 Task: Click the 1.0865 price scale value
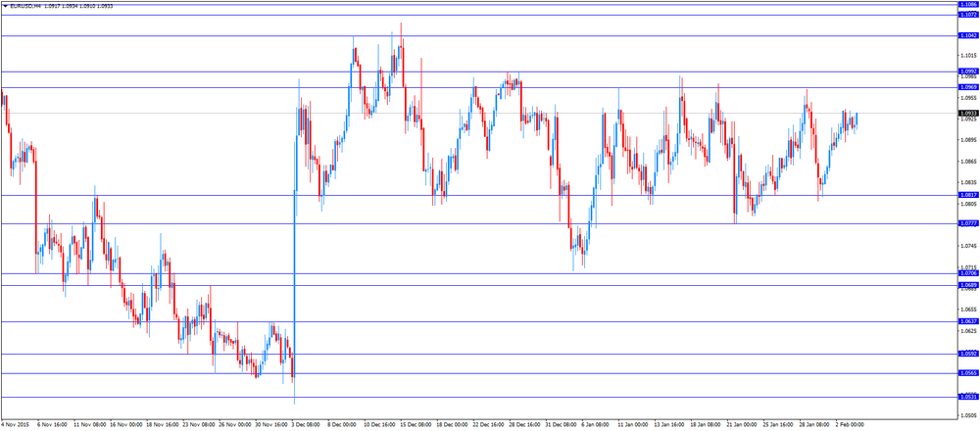click(967, 162)
